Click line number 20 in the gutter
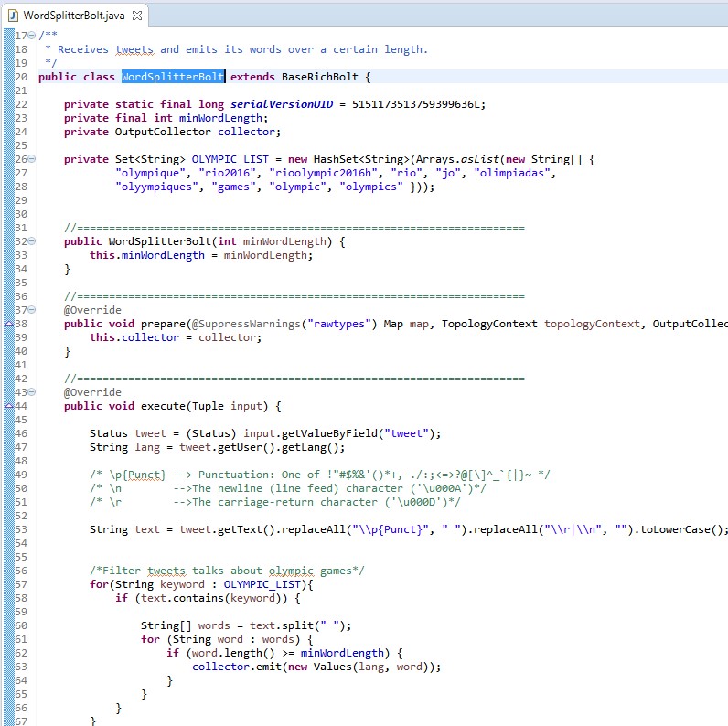 21,77
